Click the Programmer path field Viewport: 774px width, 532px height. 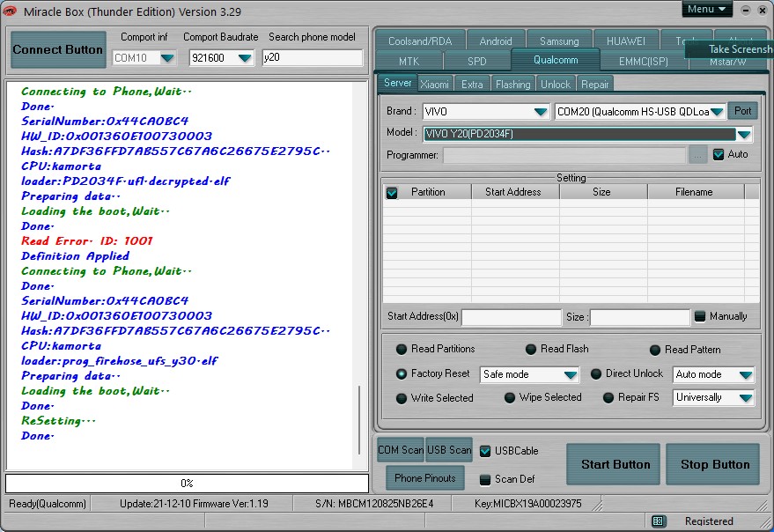point(564,155)
